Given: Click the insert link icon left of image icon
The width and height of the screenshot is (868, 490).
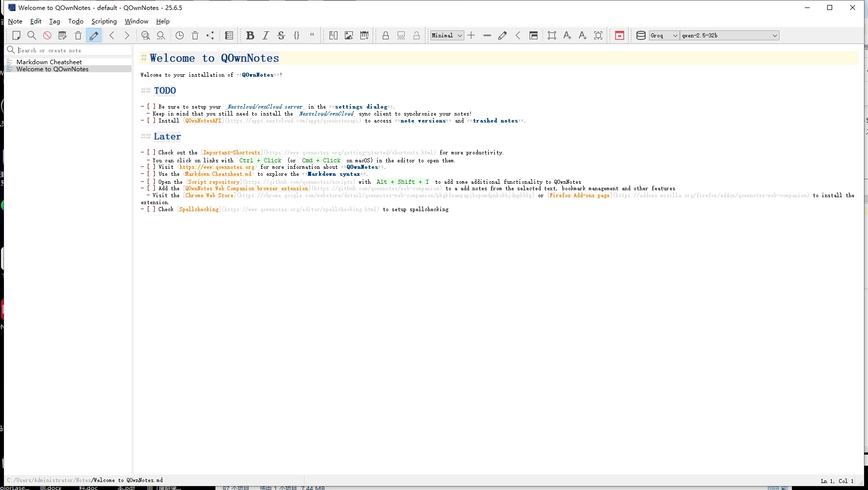Looking at the screenshot, I should click(333, 35).
